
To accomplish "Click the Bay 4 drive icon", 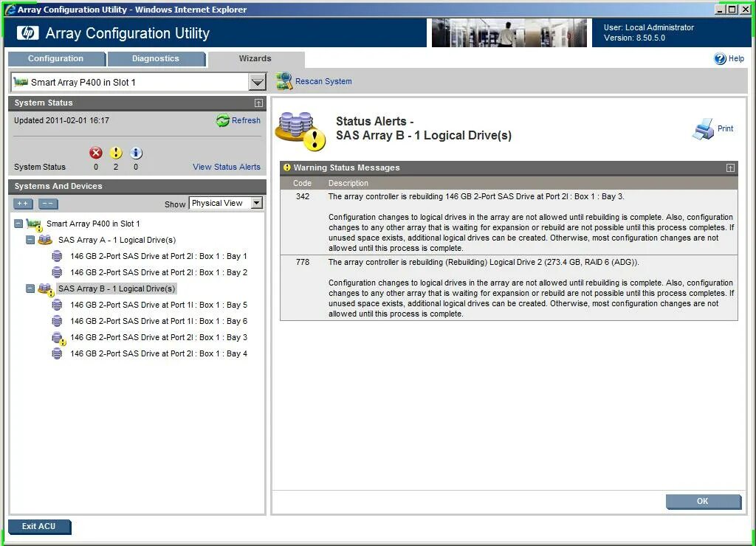I will pos(57,353).
